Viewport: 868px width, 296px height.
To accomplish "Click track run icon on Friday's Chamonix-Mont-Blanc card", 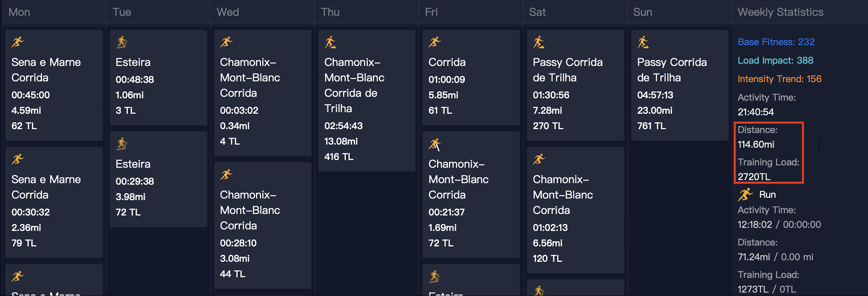I will click(435, 144).
